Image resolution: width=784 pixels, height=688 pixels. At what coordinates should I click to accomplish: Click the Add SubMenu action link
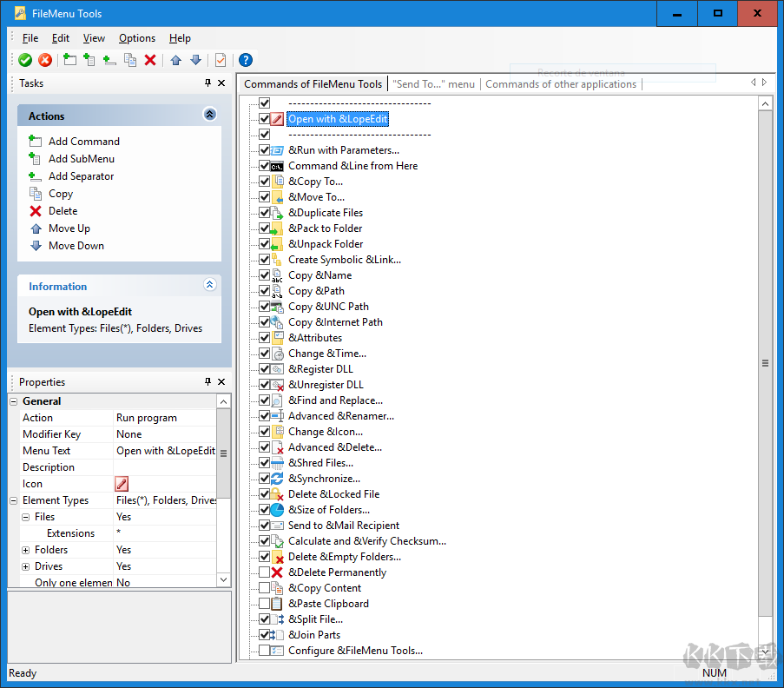[82, 159]
